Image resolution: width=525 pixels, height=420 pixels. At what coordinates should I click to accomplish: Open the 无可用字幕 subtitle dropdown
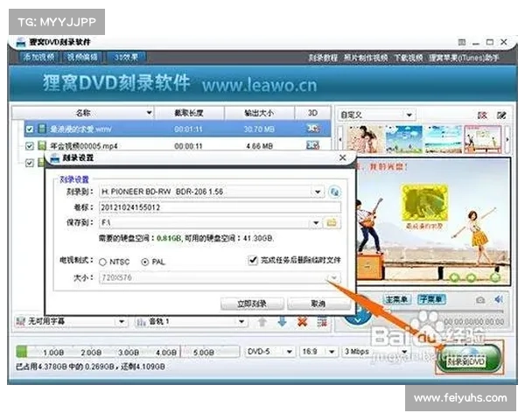click(x=122, y=322)
